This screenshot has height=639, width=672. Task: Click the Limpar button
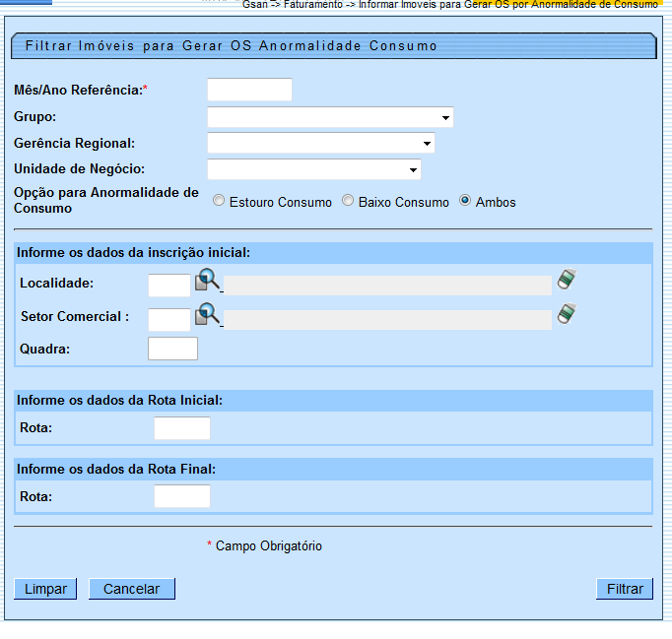coord(45,589)
